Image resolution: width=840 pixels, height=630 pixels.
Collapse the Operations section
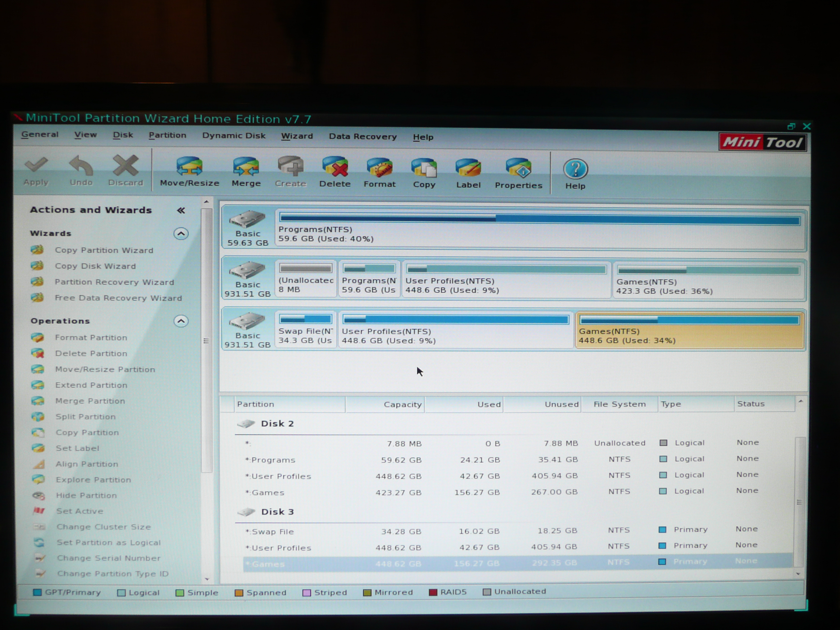click(181, 321)
